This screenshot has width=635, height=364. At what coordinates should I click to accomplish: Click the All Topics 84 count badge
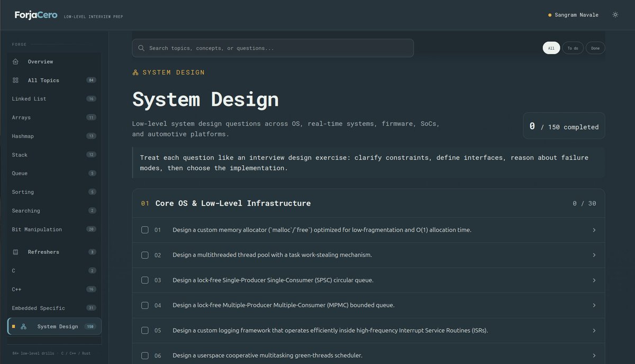click(x=92, y=80)
